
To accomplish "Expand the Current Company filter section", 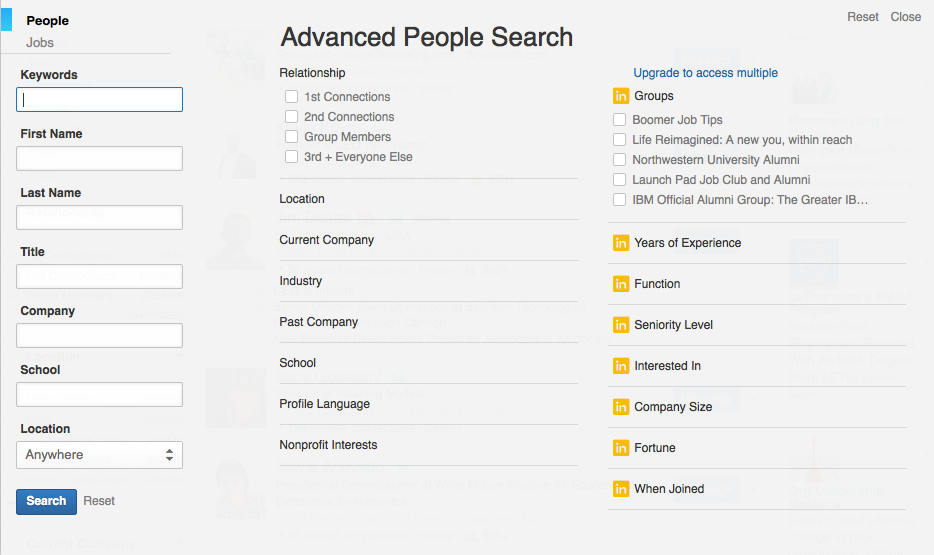I will [327, 240].
